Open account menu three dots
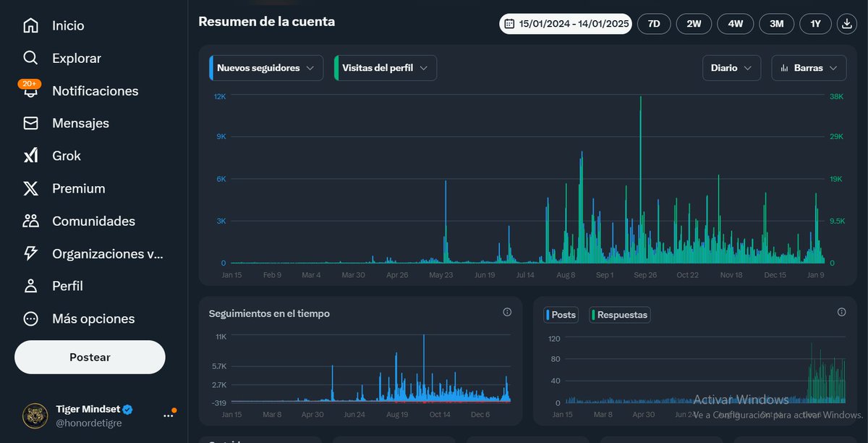This screenshot has height=443, width=868. tap(169, 416)
